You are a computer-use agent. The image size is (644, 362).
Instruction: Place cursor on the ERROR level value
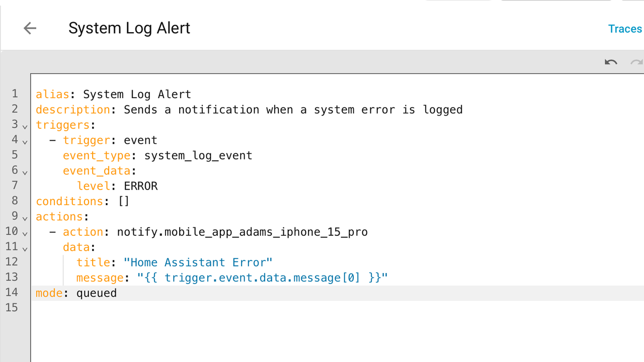[x=141, y=186]
